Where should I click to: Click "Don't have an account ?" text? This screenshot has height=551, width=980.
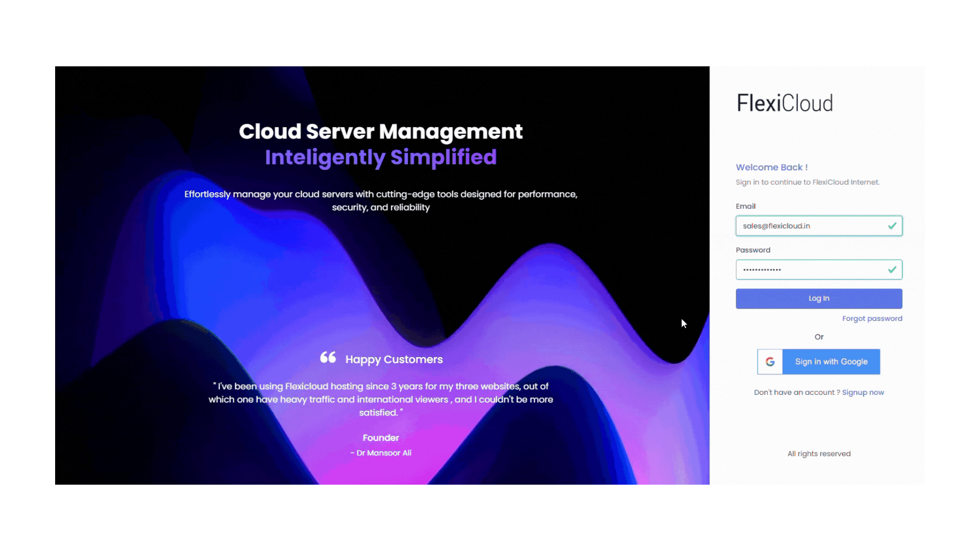pos(797,392)
